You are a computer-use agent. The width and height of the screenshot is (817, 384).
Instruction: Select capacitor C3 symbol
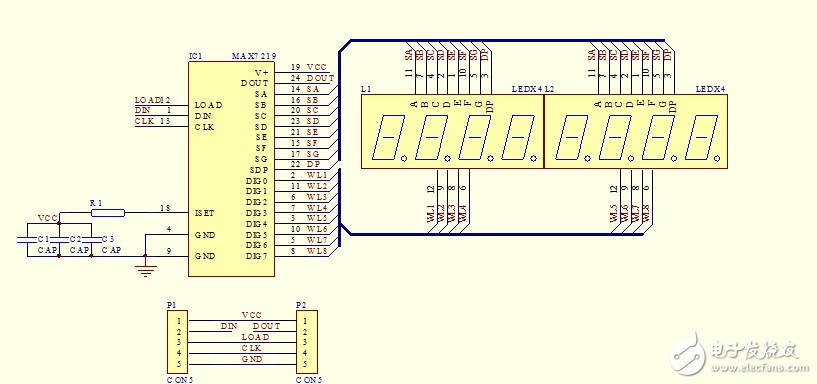point(91,240)
